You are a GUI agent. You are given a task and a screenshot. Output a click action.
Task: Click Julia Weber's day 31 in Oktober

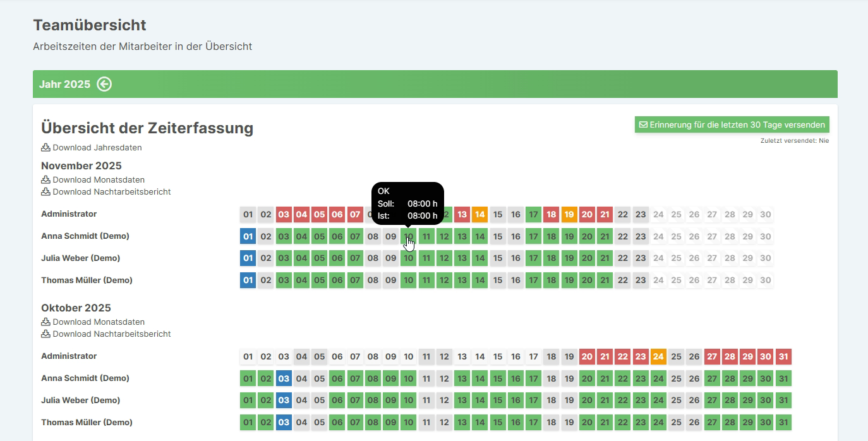click(x=783, y=401)
